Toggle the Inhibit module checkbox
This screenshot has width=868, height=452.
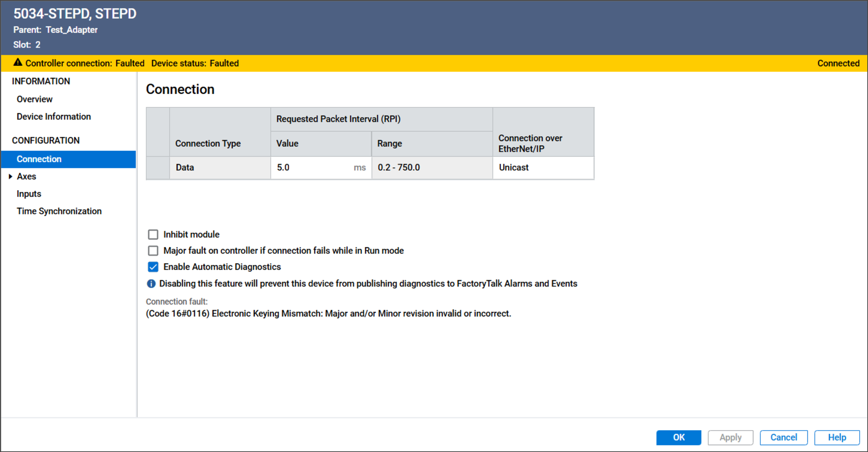tap(153, 234)
